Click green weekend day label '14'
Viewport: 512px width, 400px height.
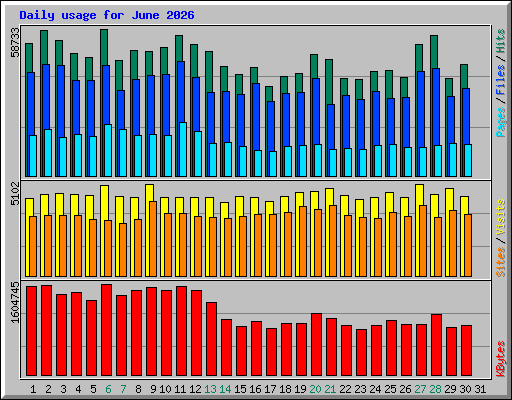point(225,389)
